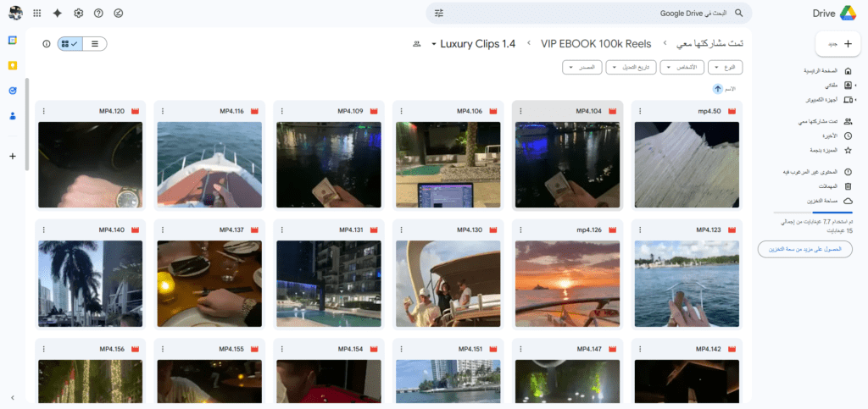Open the Google apps grid launcher
This screenshot has height=409, width=868.
(36, 14)
